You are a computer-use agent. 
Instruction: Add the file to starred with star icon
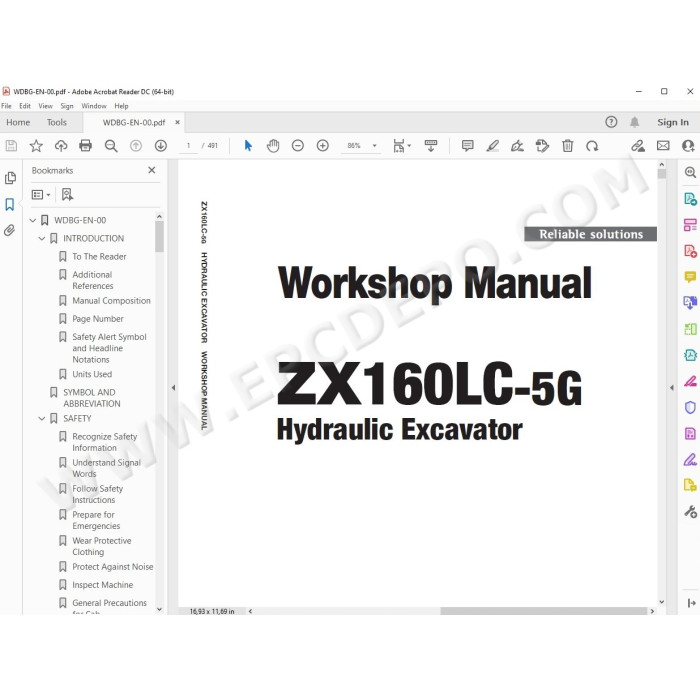click(36, 146)
